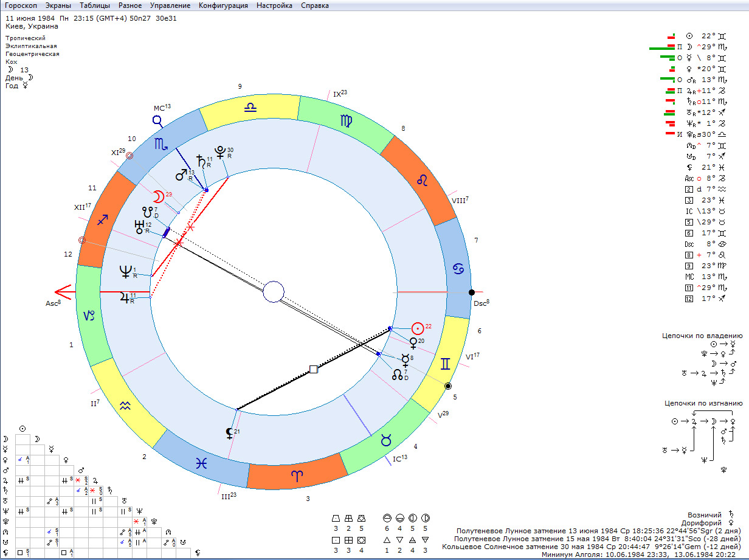The image size is (749, 560).
Task: Open the Справка menu
Action: pos(314,5)
